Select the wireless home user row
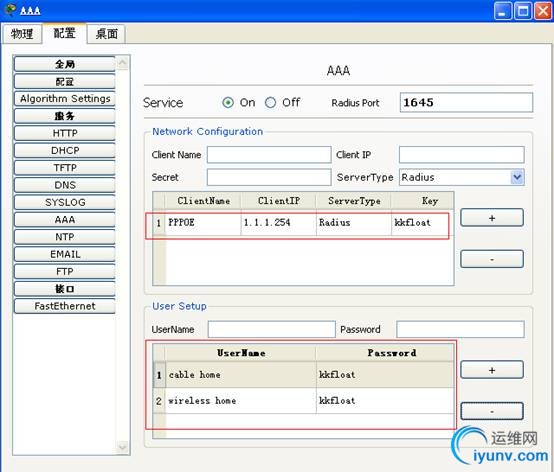Screen dimensions: 554x472 [x=303, y=401]
